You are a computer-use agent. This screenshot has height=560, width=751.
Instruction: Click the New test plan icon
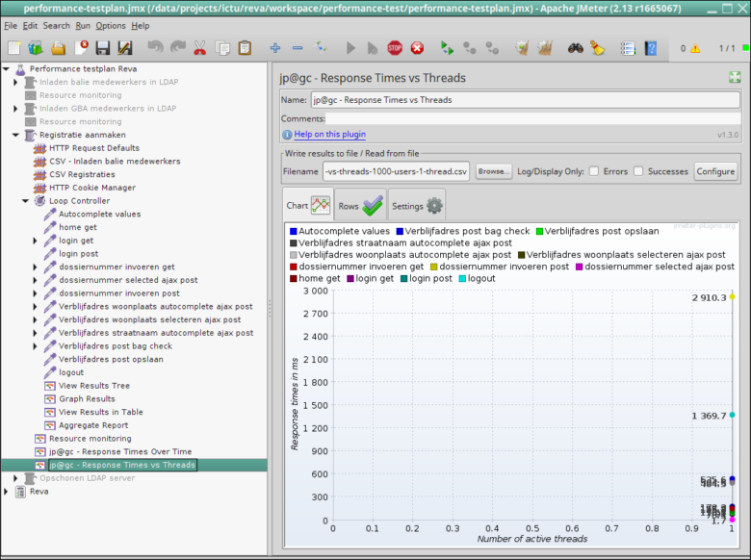(x=14, y=47)
